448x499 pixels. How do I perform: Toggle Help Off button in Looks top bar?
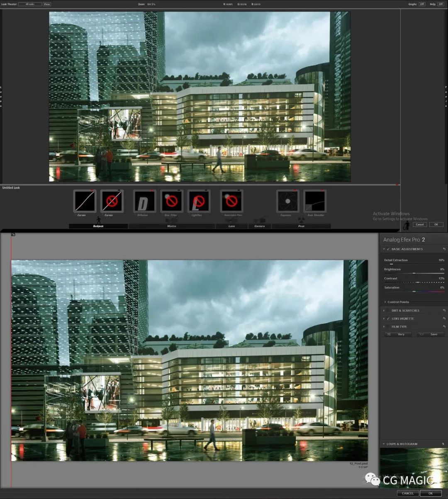(441, 4)
